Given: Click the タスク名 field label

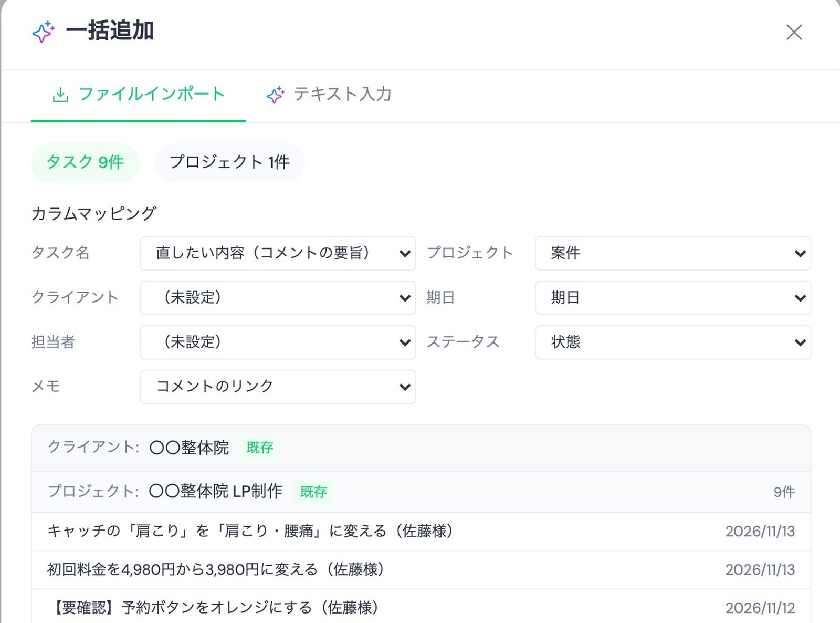Looking at the screenshot, I should (60, 253).
